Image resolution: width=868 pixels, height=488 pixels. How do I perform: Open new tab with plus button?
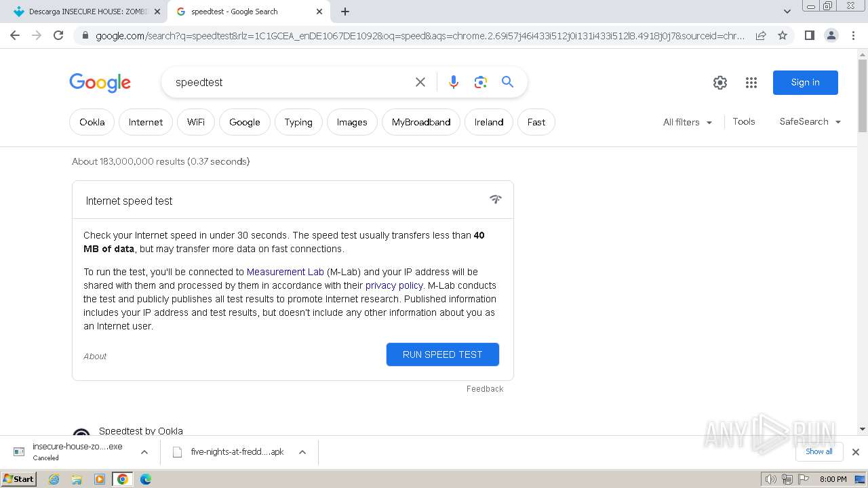tap(345, 12)
